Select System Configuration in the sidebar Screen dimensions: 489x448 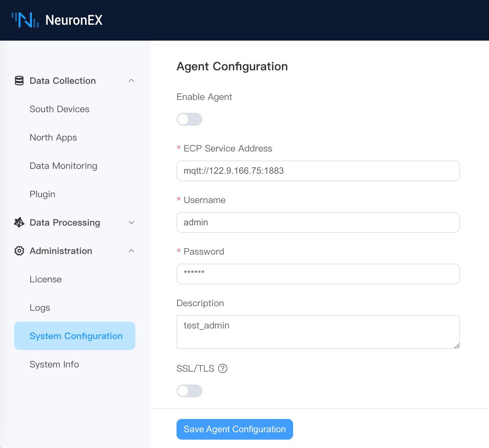pos(76,336)
